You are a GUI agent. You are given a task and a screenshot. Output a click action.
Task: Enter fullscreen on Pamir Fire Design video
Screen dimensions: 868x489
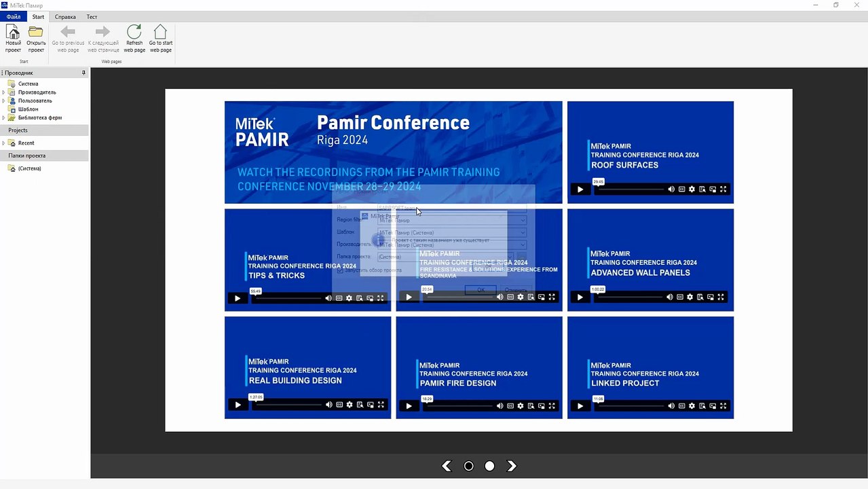[552, 406]
